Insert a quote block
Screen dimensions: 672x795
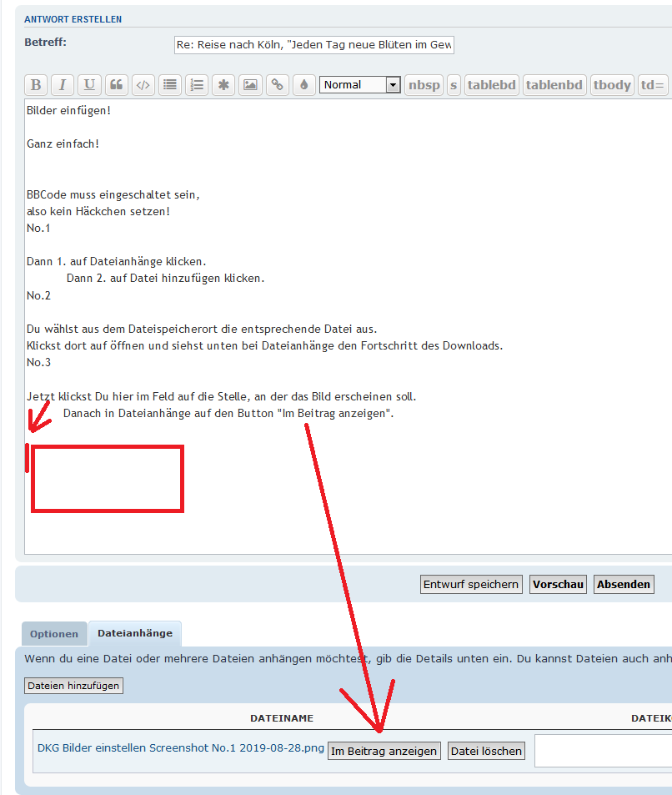pyautogui.click(x=116, y=85)
